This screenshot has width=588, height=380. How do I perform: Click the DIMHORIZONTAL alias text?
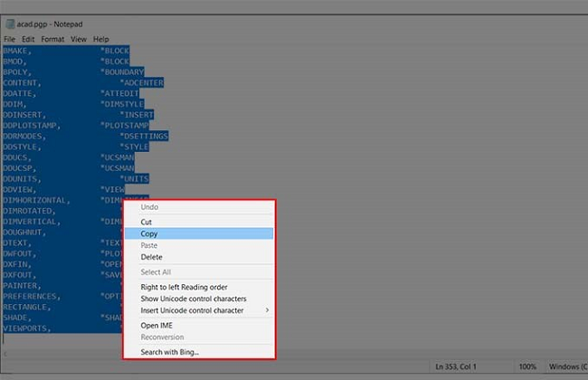pos(36,200)
